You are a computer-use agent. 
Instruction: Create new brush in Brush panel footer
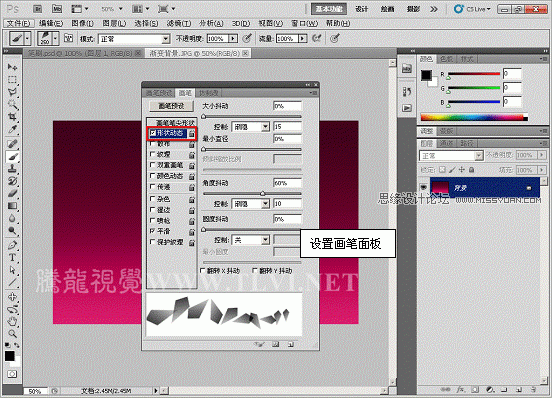pos(291,345)
